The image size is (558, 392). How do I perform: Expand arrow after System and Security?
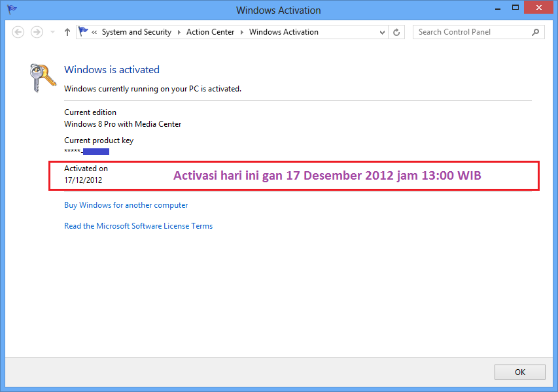pos(179,33)
